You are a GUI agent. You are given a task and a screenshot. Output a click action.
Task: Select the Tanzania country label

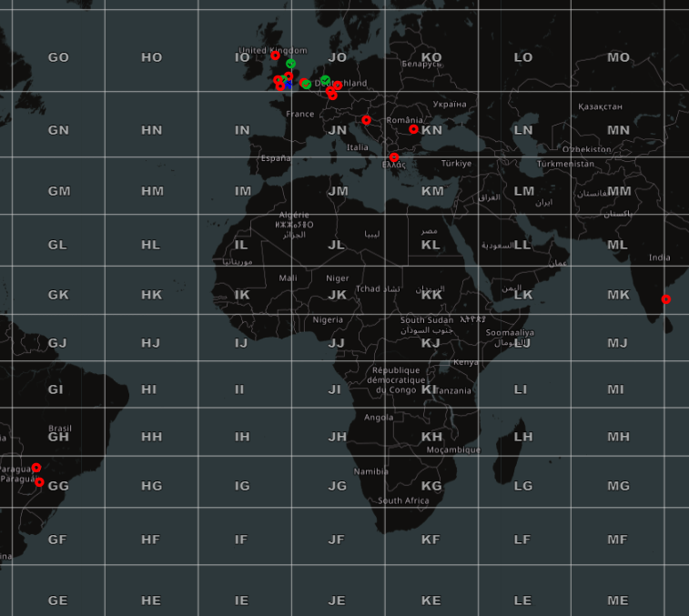(453, 390)
